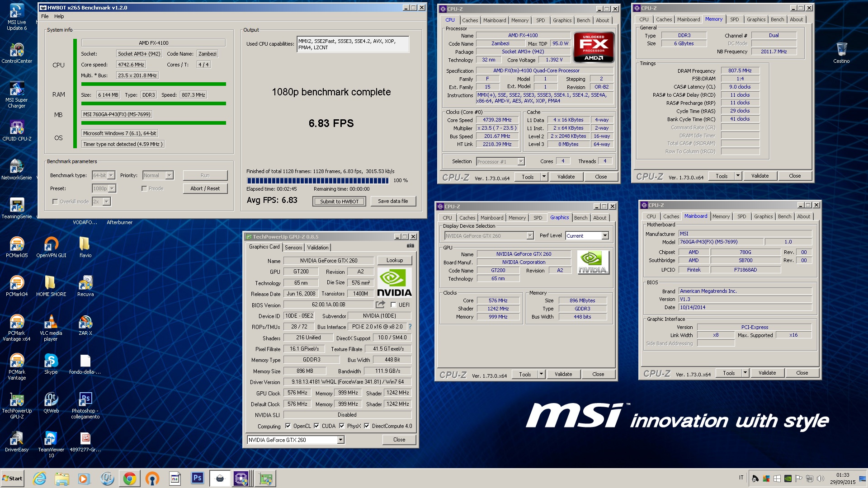Click GPU-Z camera screenshot icon
Viewport: 868px width, 488px height.
(410, 246)
